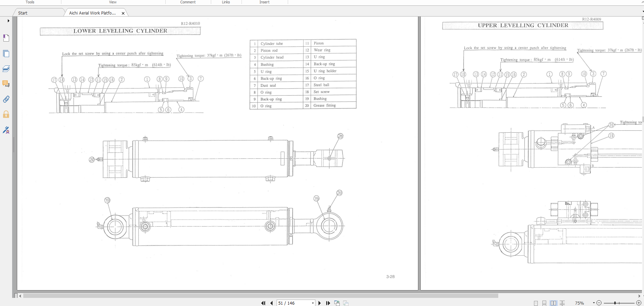Open the Bookmarks panel
Image resolution: width=644 pixels, height=306 pixels.
point(6,38)
